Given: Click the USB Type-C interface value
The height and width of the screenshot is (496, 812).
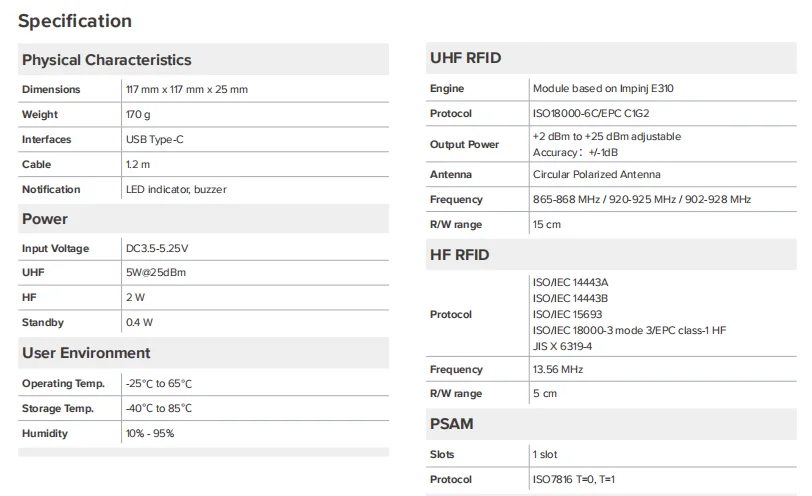Looking at the screenshot, I should pos(155,140).
